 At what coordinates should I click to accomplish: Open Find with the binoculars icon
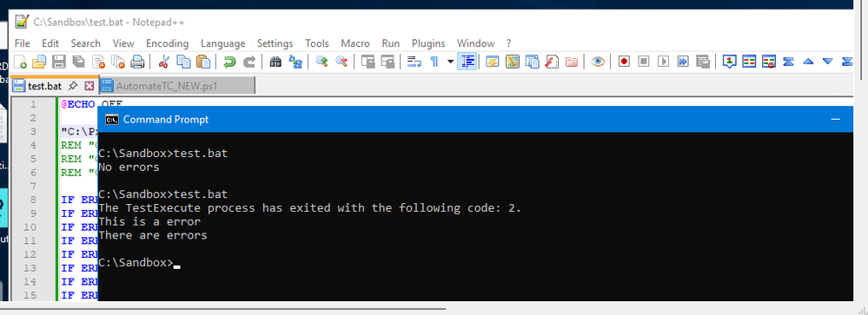tap(275, 62)
